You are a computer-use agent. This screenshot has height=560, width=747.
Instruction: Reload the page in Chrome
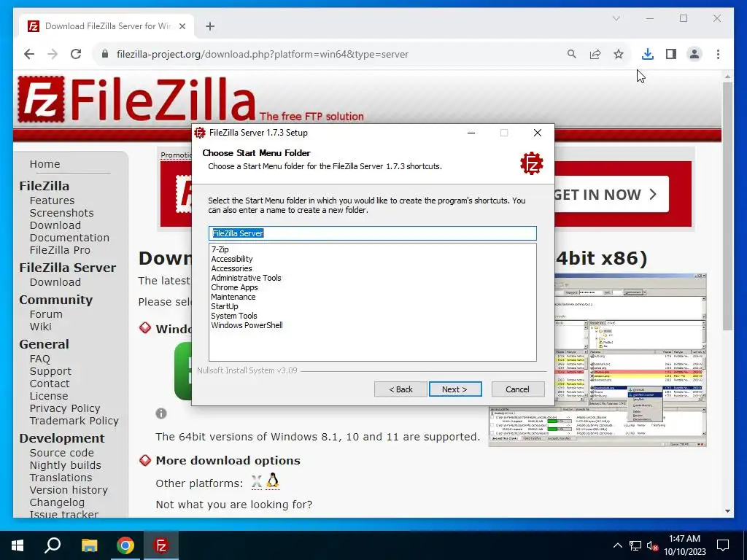76,54
